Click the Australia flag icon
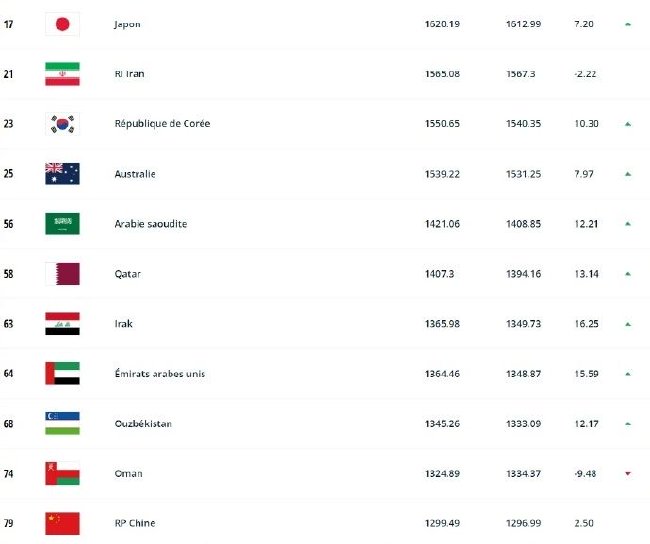 point(62,173)
